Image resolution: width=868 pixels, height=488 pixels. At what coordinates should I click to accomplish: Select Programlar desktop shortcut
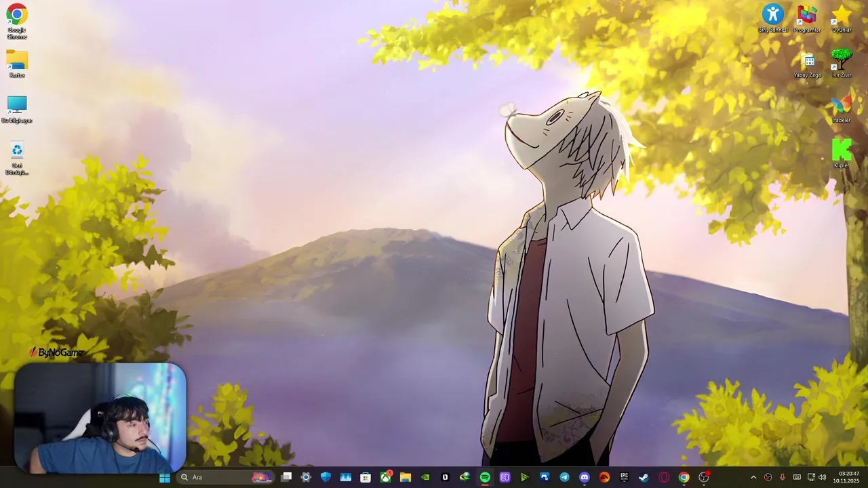(x=807, y=19)
